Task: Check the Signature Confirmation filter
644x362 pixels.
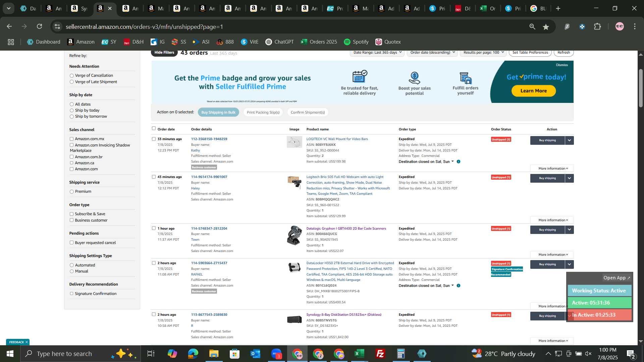Action: click(x=71, y=294)
